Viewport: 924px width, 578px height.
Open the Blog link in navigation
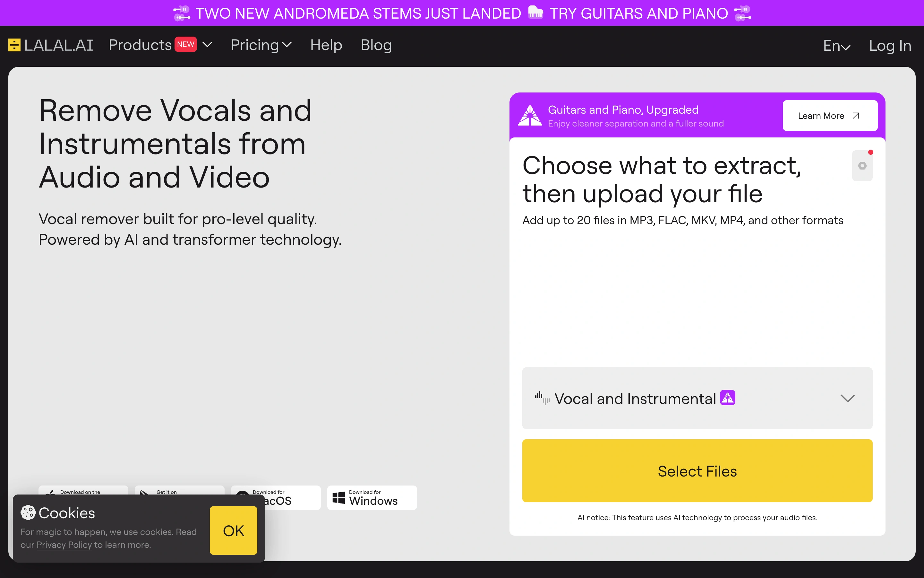pos(376,45)
